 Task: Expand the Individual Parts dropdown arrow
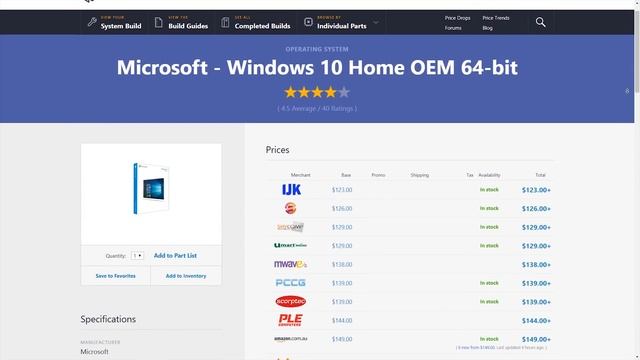[x=376, y=22]
